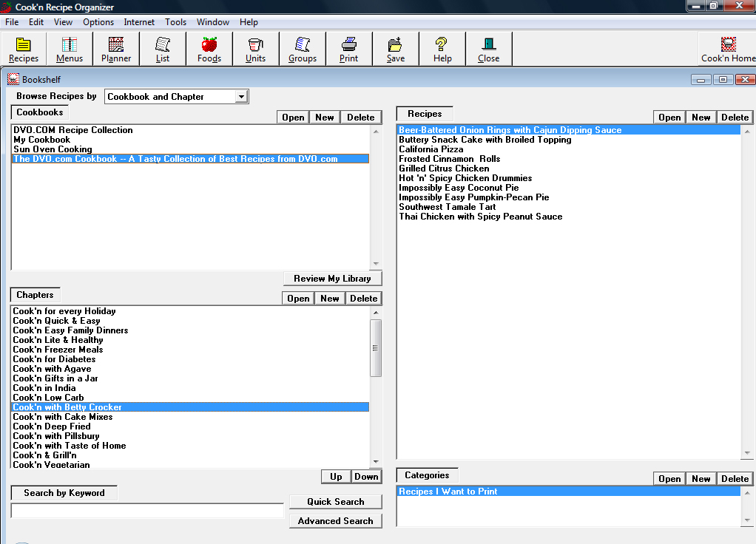Click Delete button for Chapters
Image resolution: width=756 pixels, height=544 pixels.
click(x=363, y=299)
